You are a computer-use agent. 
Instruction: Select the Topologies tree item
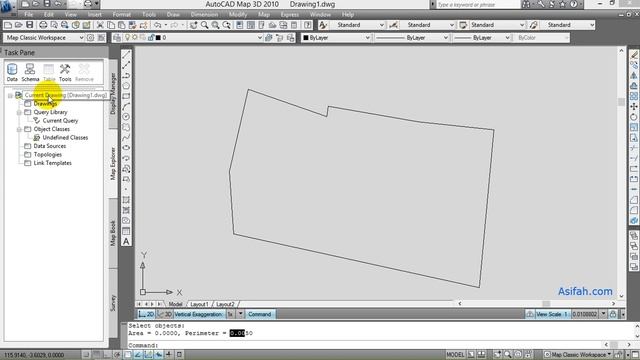48,155
